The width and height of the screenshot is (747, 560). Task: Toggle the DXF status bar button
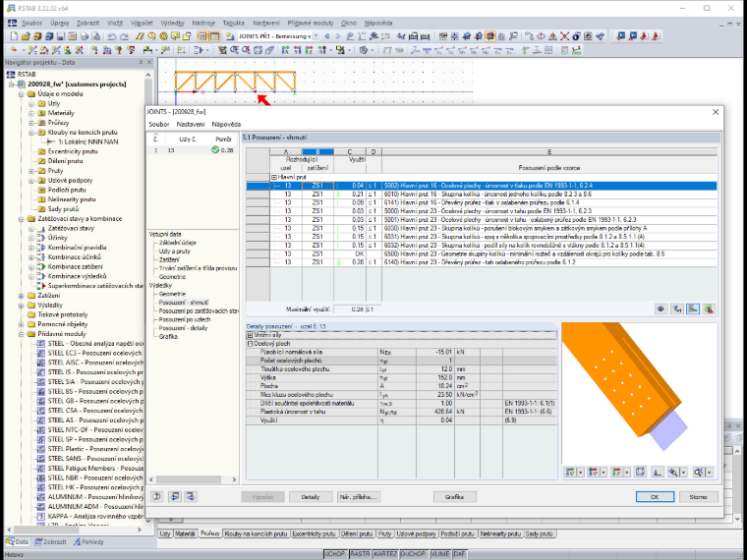[x=459, y=554]
